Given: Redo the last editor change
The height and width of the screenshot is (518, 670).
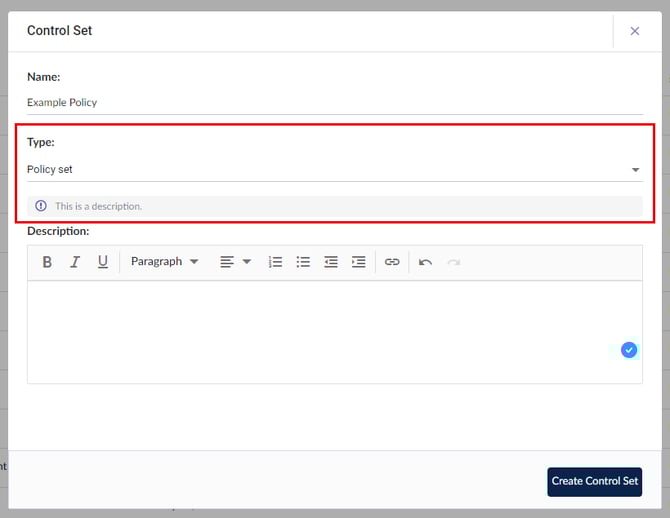Looking at the screenshot, I should click(453, 262).
